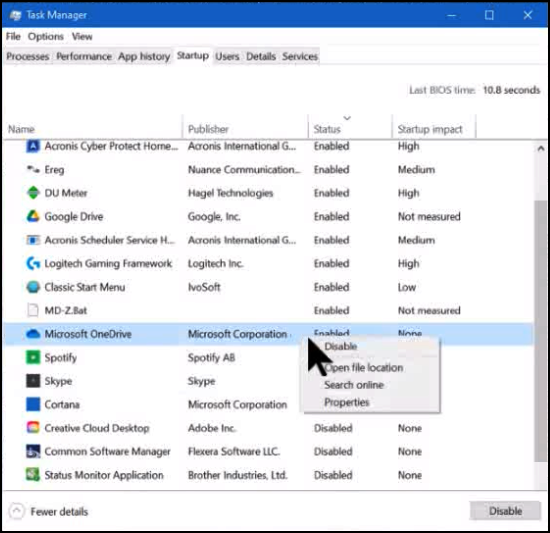Select the Logitech Gaming Framework row name
The height and width of the screenshot is (533, 550).
click(x=108, y=264)
